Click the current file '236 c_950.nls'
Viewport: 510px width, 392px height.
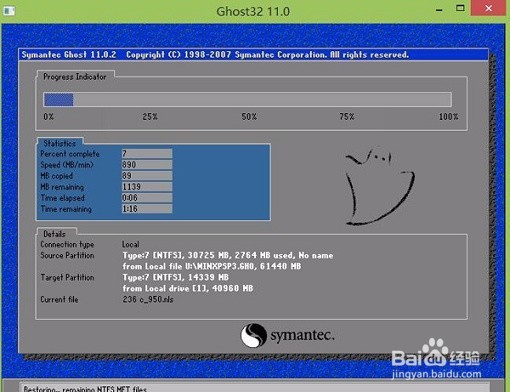click(148, 299)
